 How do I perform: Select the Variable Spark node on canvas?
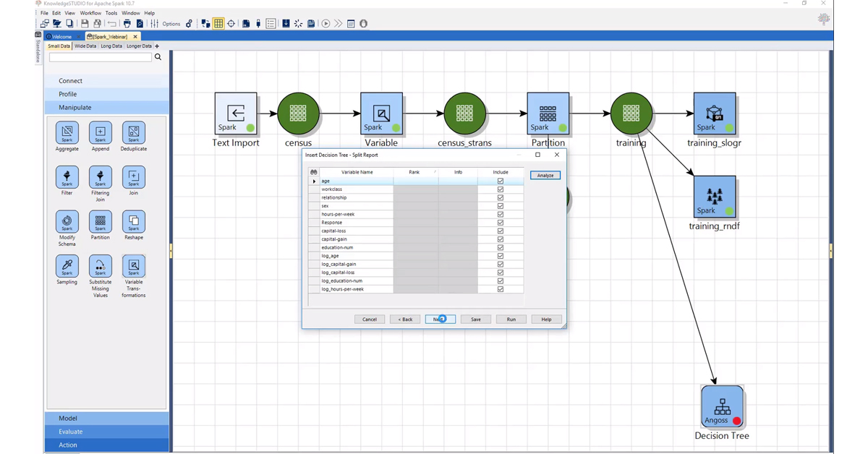[381, 113]
